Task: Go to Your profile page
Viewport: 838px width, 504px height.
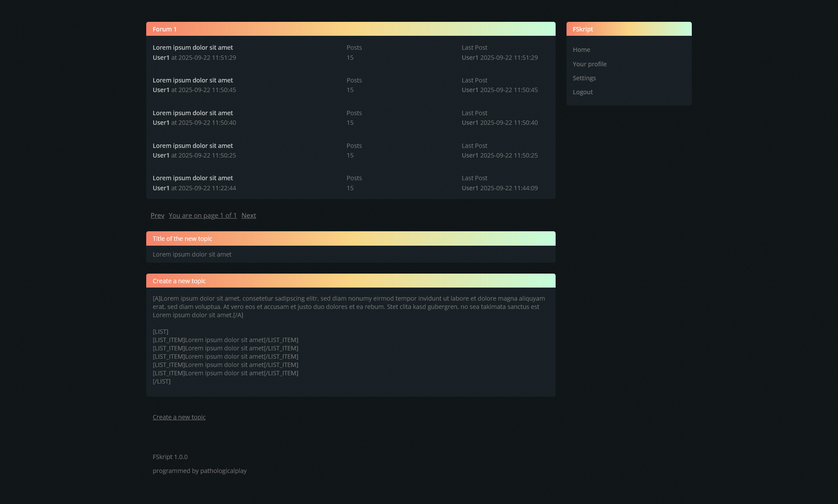Action: (589, 64)
